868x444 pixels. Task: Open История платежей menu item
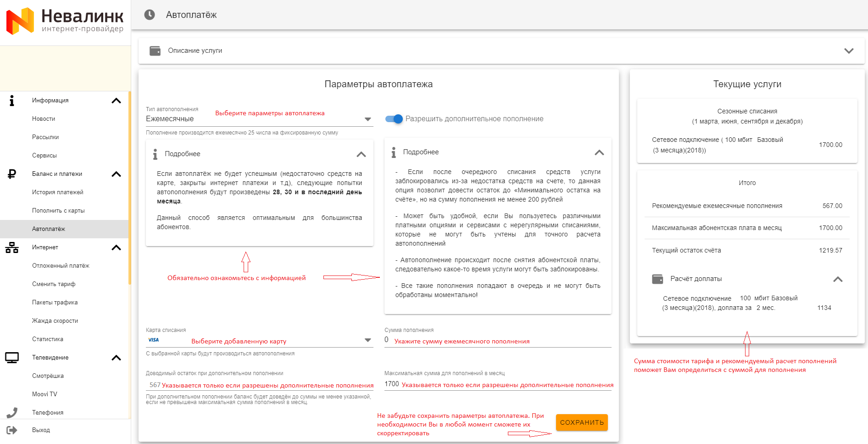click(x=58, y=192)
